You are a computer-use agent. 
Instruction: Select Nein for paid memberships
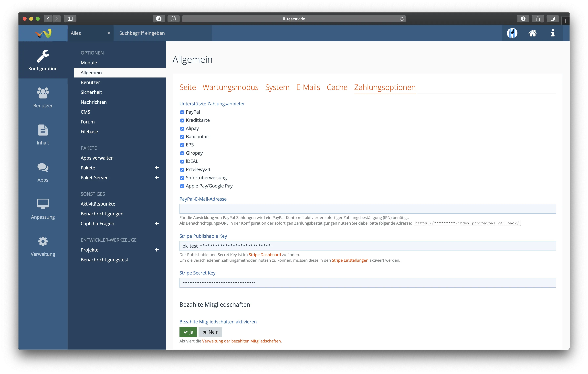click(x=210, y=332)
